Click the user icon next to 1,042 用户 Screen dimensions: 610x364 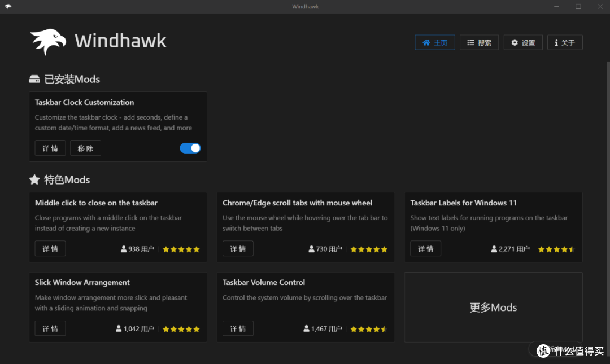(120, 328)
